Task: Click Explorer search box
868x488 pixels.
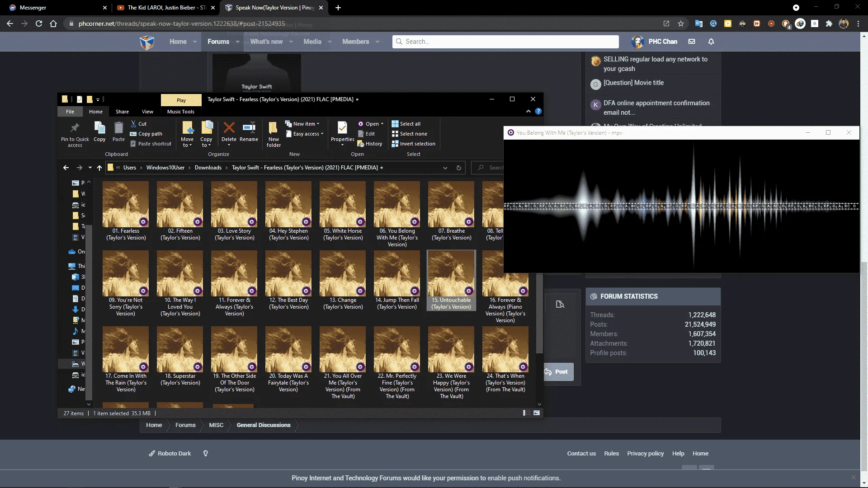Action: (488, 168)
